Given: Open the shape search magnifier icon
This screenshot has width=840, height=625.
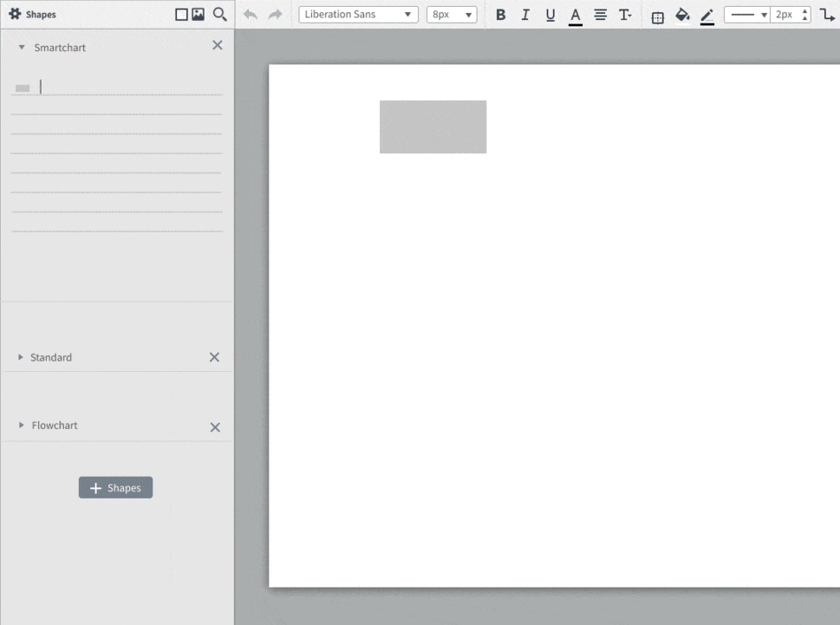Looking at the screenshot, I should tap(219, 15).
